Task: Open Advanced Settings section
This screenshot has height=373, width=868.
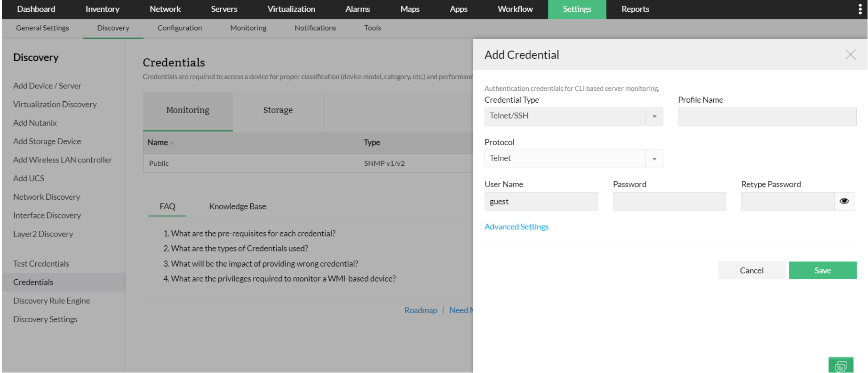Action: [x=516, y=227]
